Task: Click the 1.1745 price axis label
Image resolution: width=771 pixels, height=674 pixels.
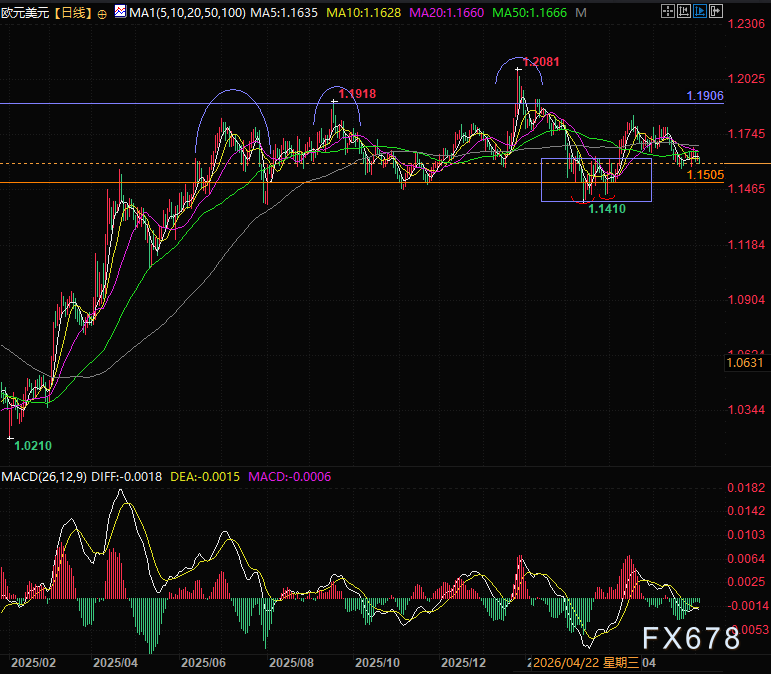Action: 746,134
